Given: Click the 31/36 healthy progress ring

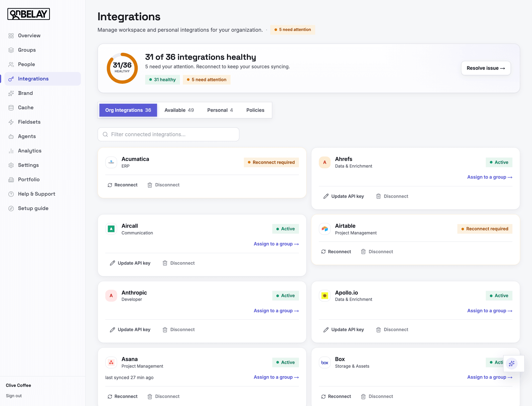Looking at the screenshot, I should tap(122, 68).
